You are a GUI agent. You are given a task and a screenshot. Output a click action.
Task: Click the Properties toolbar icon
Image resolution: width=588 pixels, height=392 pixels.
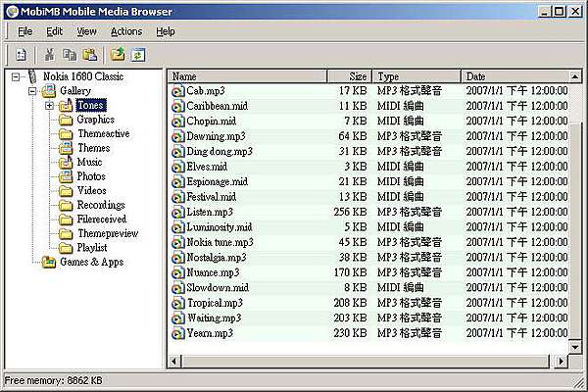click(x=21, y=55)
